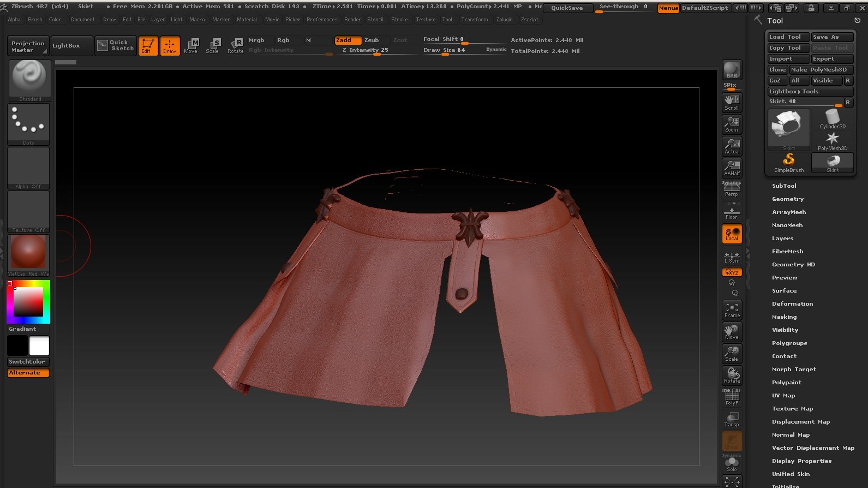868x488 pixels.
Task: Open LightBox browser
Action: point(71,46)
